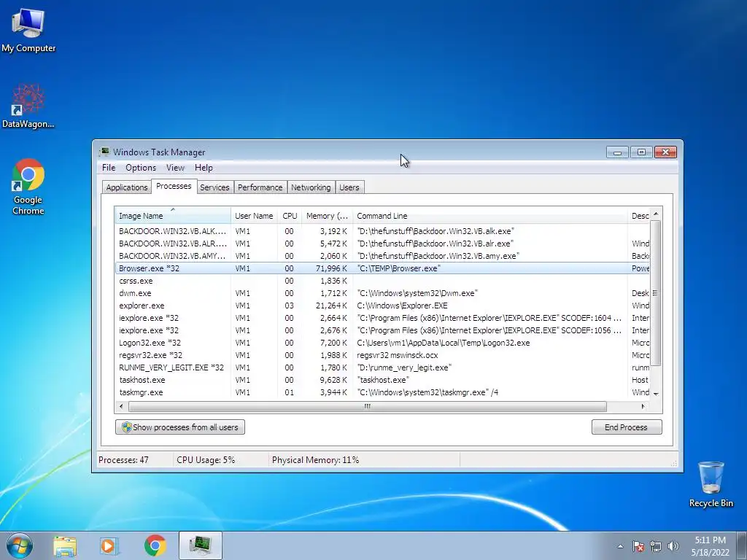Open the Options menu
The width and height of the screenshot is (747, 560).
[141, 168]
